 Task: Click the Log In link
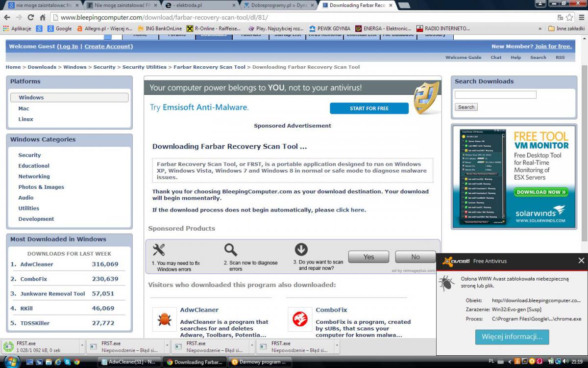(69, 46)
